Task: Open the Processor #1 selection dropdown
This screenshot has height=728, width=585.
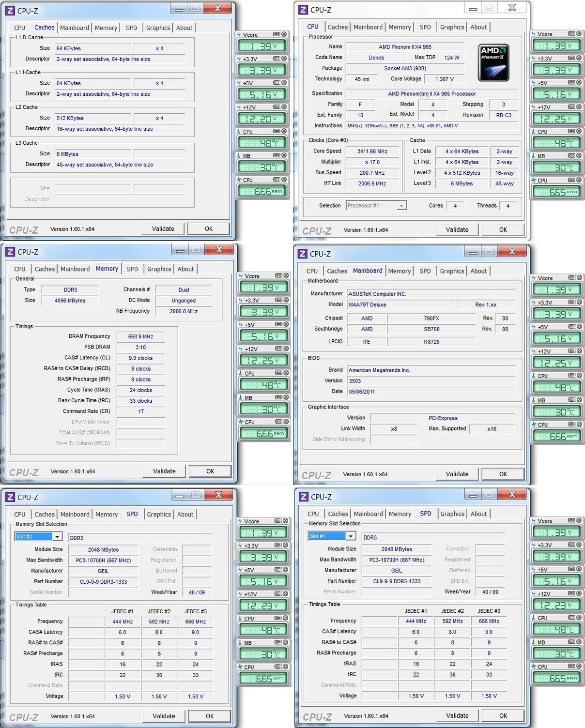Action: [401, 206]
